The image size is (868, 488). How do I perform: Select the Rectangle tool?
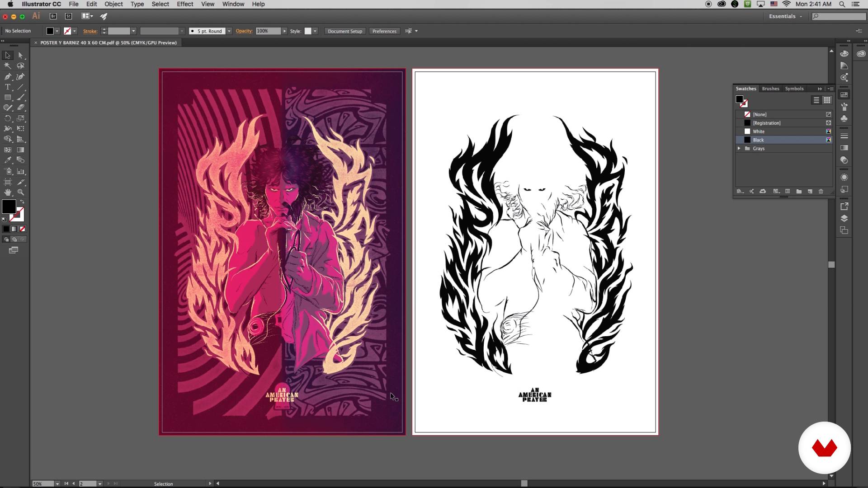8,98
